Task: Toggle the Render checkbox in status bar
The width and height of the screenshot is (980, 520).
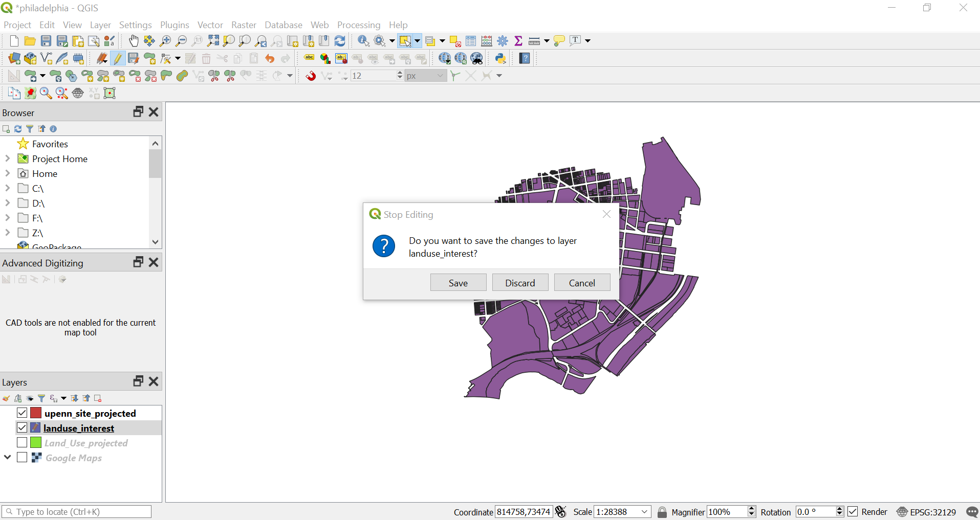Action: (x=853, y=512)
